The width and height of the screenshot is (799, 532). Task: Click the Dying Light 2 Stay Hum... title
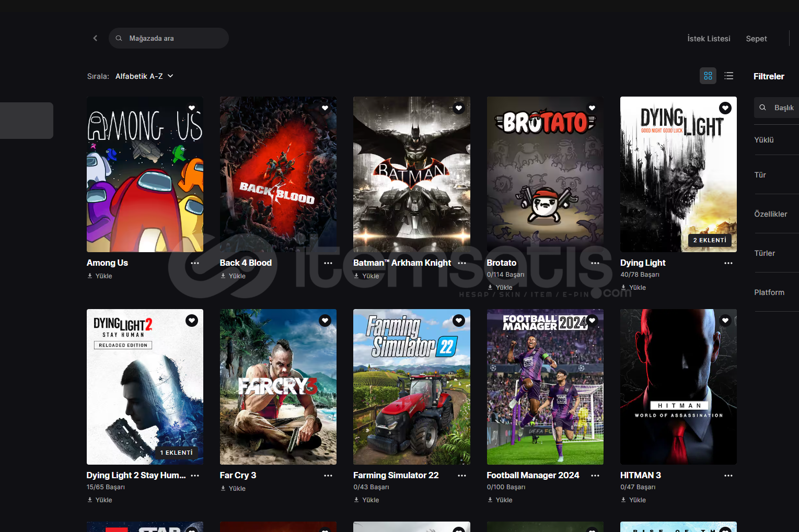tap(136, 476)
